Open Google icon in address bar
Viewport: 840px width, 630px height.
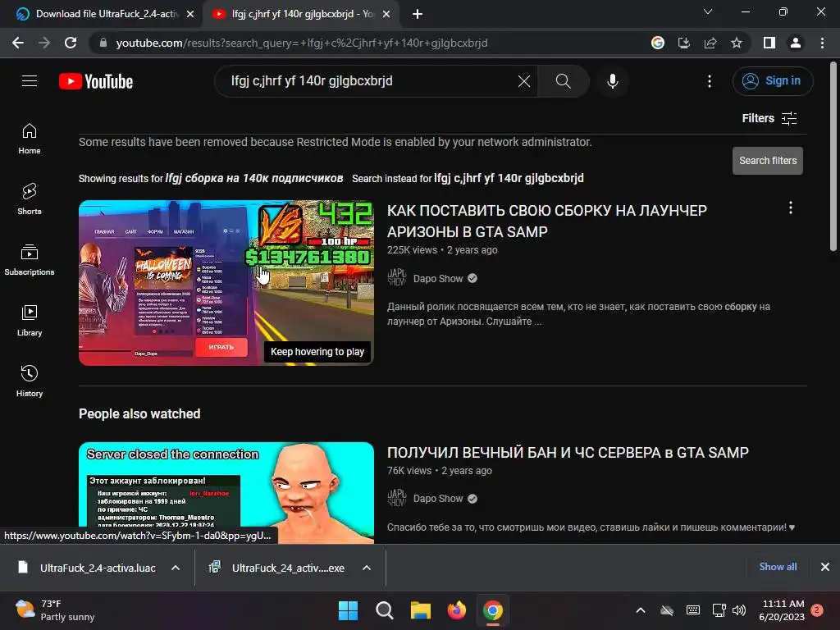coord(657,43)
